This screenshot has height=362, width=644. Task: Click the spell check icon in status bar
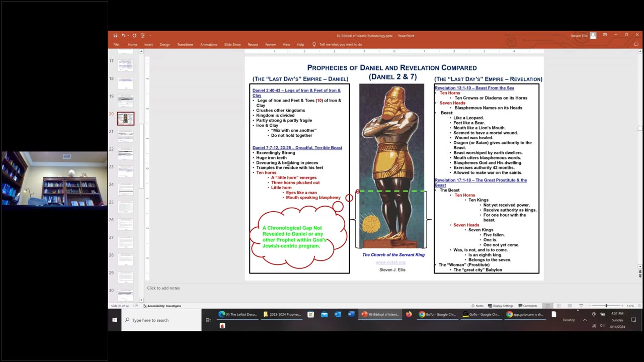(136, 306)
